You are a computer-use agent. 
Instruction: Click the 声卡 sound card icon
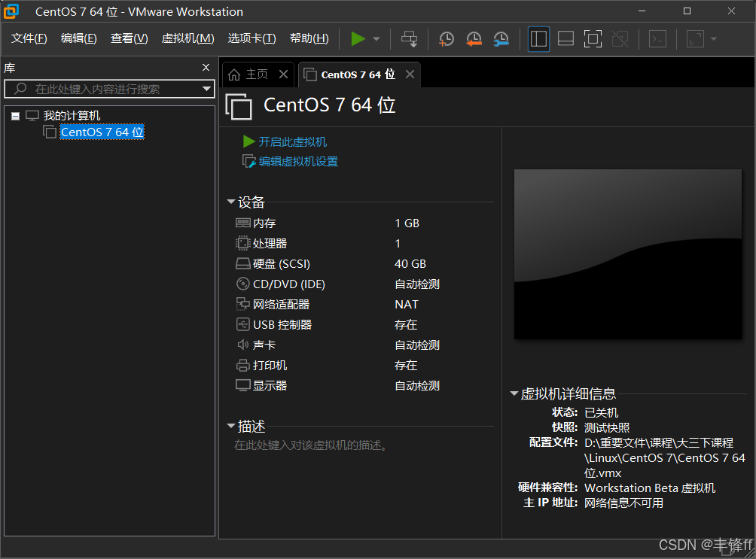(x=243, y=345)
